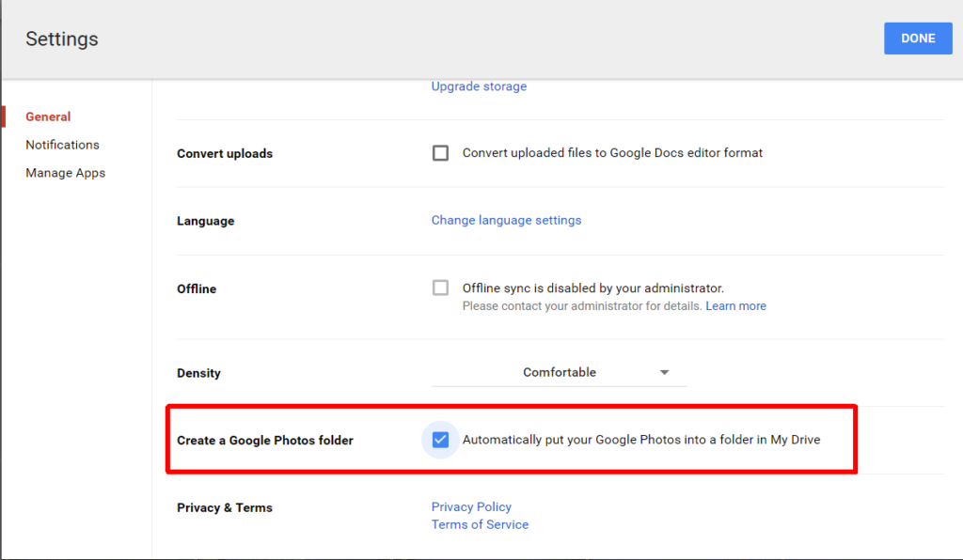Click the Convert uploads row label
Screen dimensions: 963x560
[225, 152]
